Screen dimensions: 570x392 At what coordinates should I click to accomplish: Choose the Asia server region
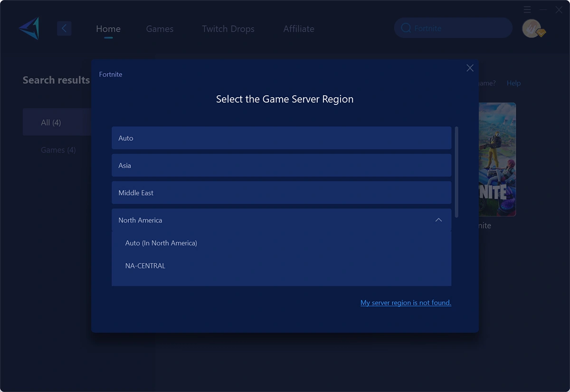tap(281, 166)
